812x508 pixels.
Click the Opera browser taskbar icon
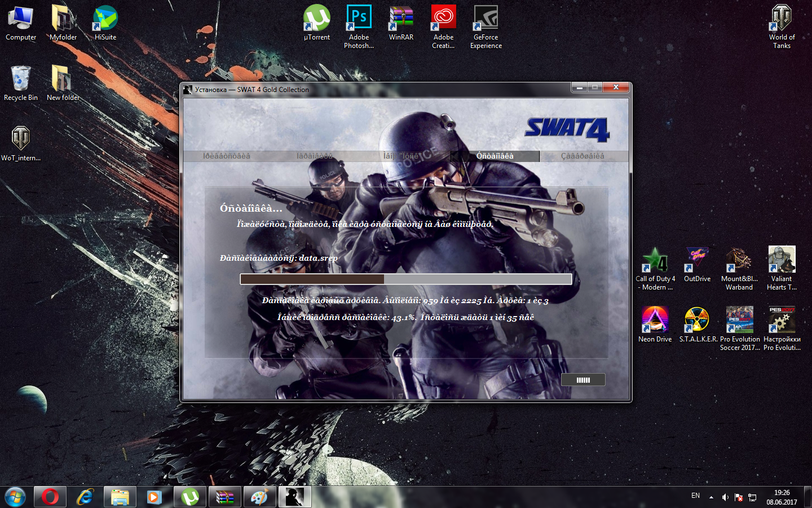coord(50,497)
